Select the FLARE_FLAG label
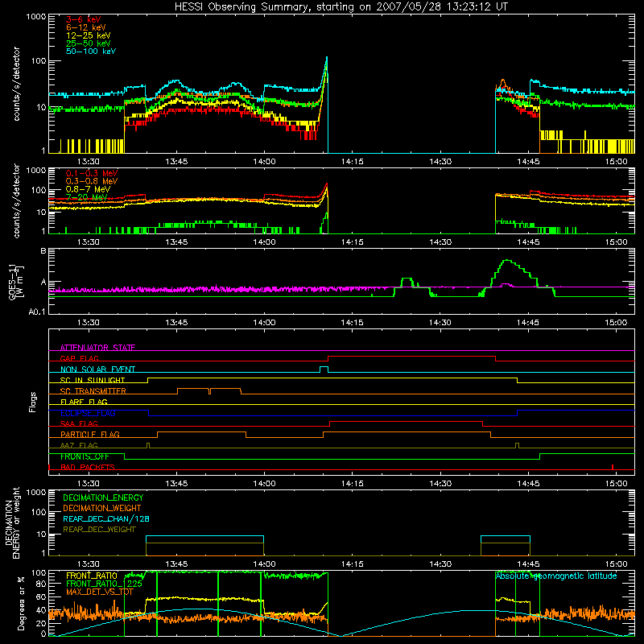 tap(84, 402)
